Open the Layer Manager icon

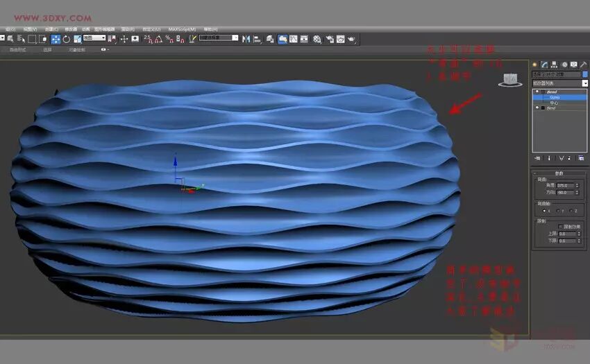coord(270,39)
